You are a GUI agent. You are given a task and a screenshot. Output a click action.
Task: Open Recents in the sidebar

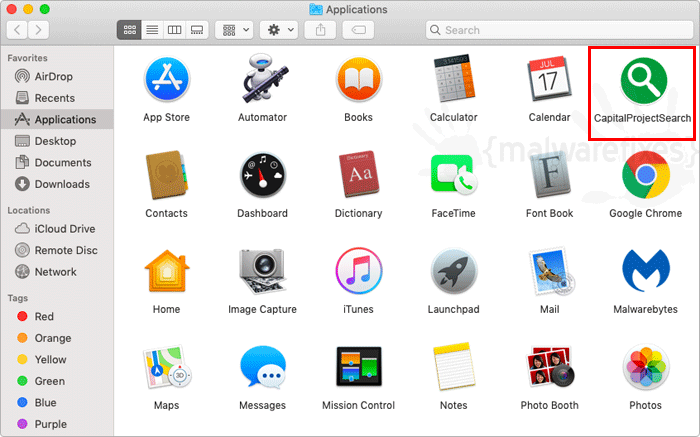point(57,98)
